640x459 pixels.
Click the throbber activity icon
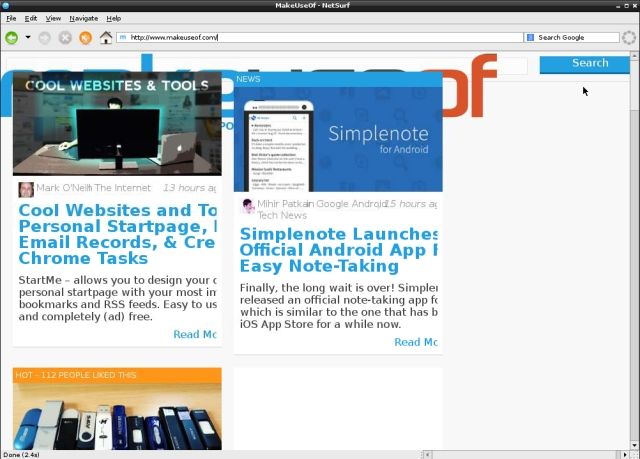coord(629,38)
